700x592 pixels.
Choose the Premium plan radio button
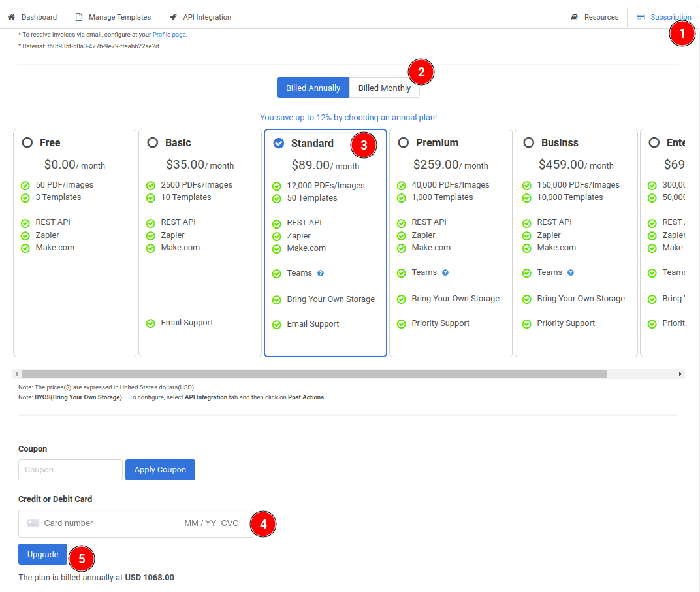(404, 142)
